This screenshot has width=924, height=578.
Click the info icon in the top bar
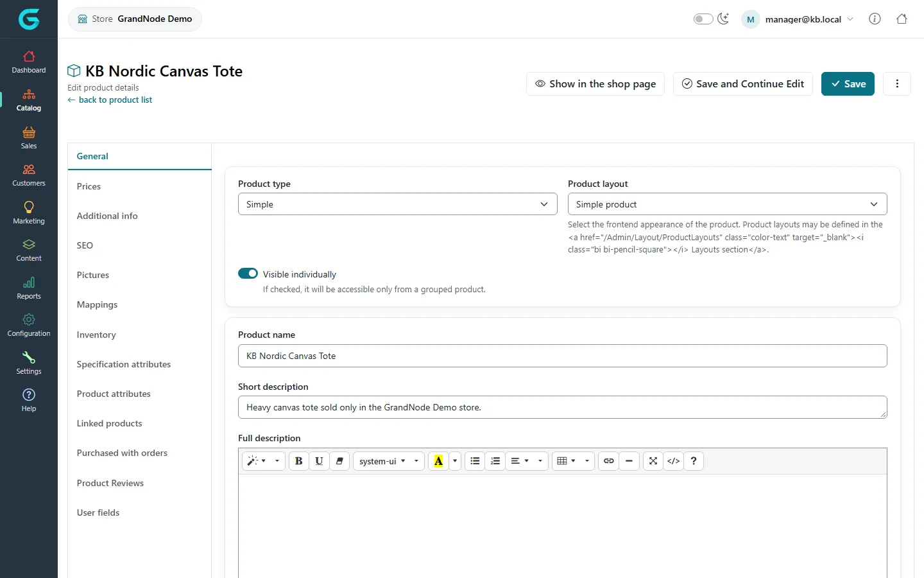(x=875, y=19)
